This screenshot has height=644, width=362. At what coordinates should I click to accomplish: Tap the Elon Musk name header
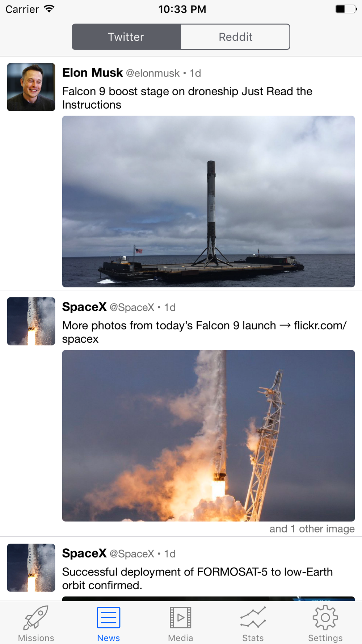[92, 73]
